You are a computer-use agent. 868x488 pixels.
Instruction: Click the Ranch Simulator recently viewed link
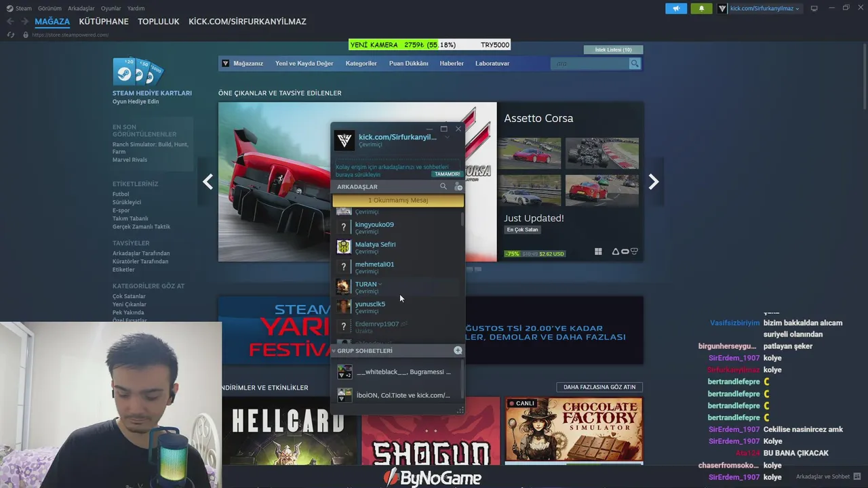click(x=151, y=148)
